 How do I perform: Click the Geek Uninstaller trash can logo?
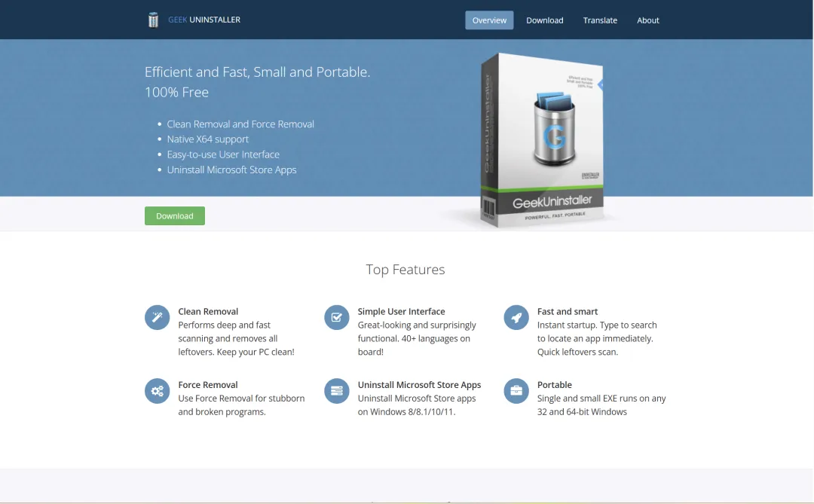(x=153, y=20)
